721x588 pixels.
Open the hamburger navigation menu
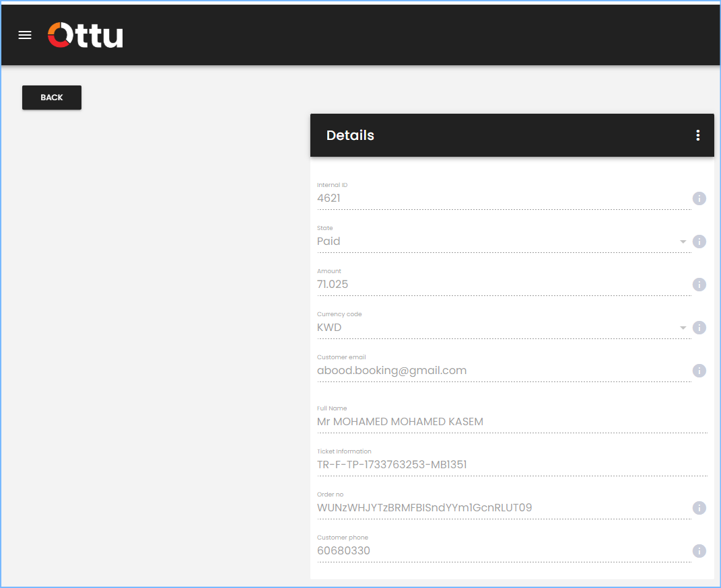pos(25,35)
